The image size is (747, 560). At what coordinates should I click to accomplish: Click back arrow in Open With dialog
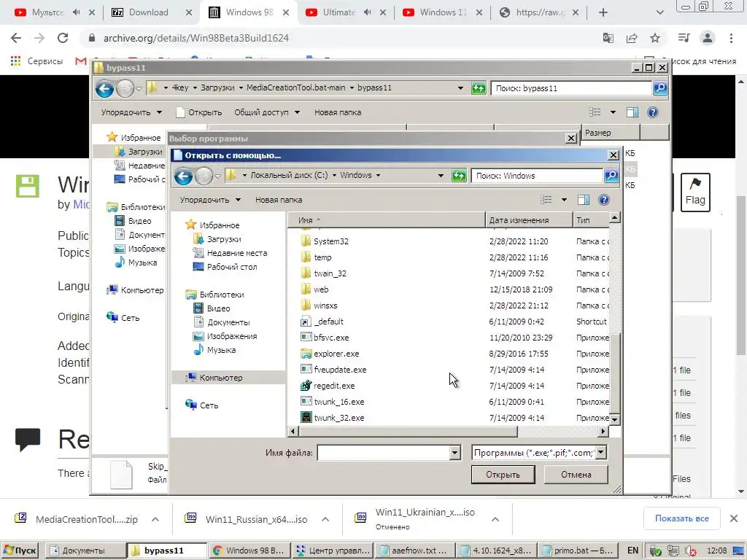pos(183,176)
